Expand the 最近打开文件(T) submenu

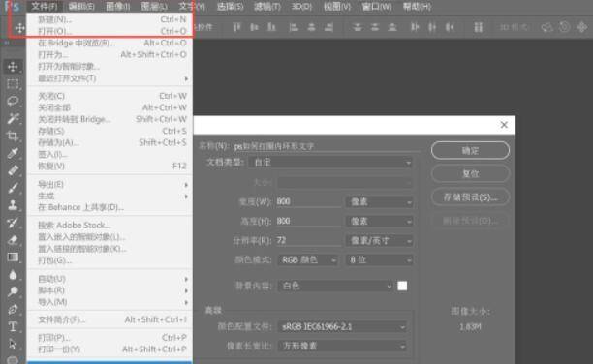tap(110, 78)
